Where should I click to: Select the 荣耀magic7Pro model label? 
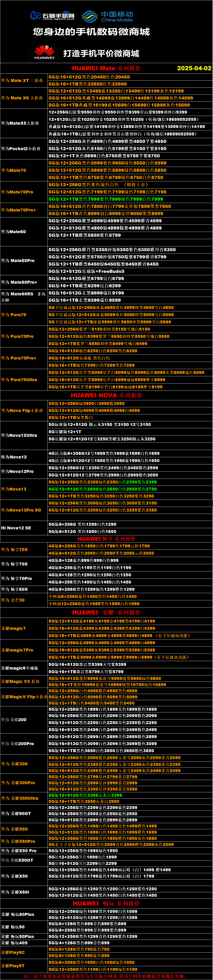click(17, 650)
